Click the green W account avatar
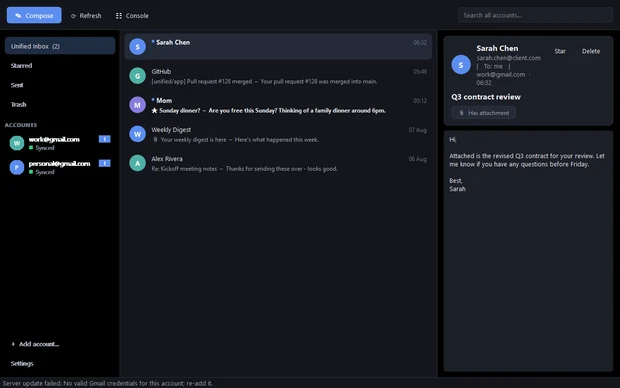 (x=17, y=143)
